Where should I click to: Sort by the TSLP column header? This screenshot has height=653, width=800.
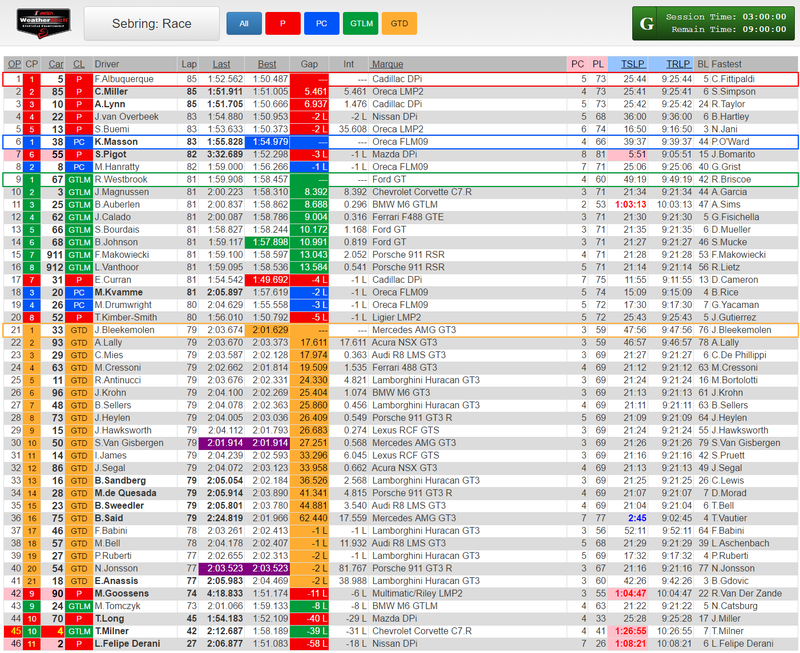633,64
